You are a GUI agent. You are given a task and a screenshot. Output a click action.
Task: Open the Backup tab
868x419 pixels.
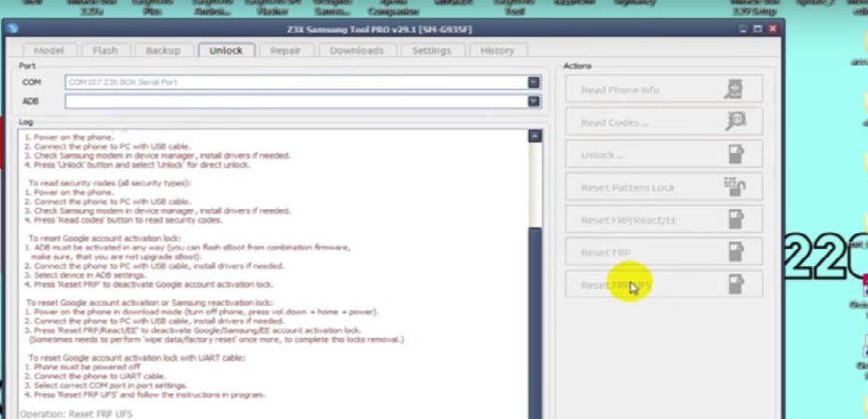162,50
